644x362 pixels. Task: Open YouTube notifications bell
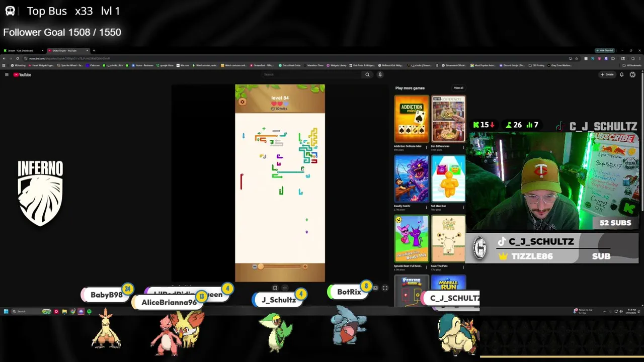(x=621, y=74)
